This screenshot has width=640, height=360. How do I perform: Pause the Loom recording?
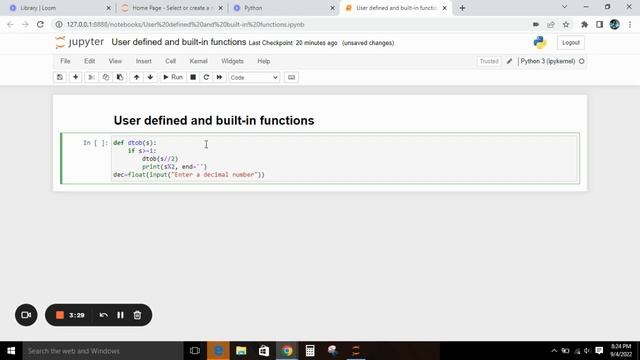point(120,315)
